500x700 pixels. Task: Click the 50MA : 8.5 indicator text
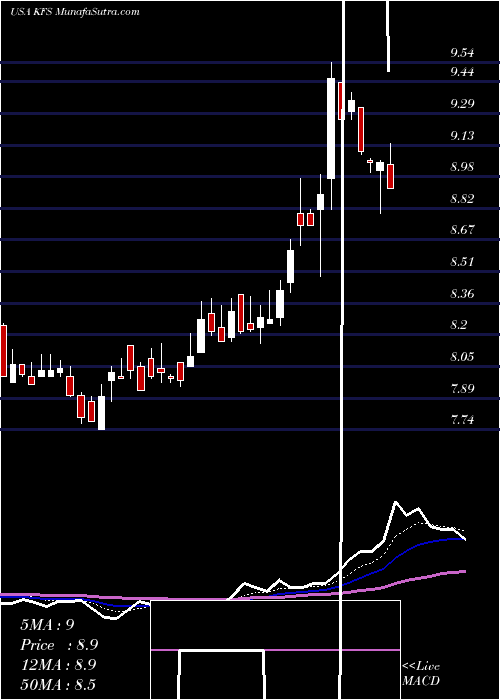pos(58,684)
